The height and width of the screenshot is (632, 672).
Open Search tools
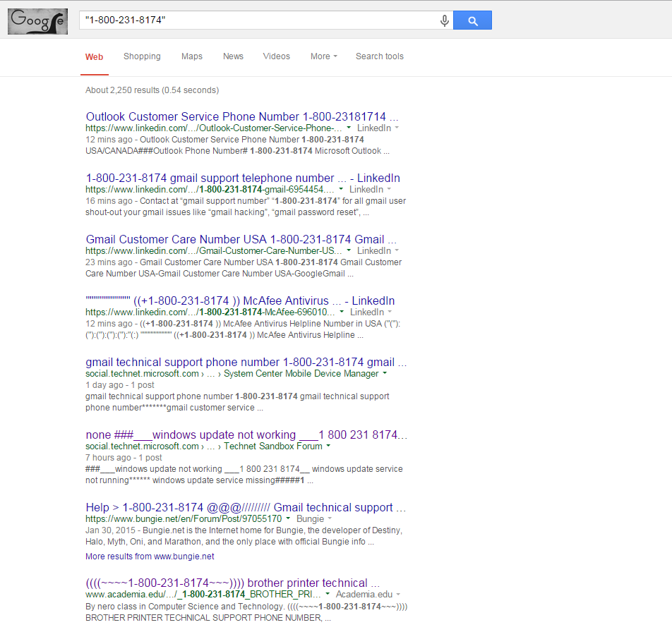tap(379, 56)
